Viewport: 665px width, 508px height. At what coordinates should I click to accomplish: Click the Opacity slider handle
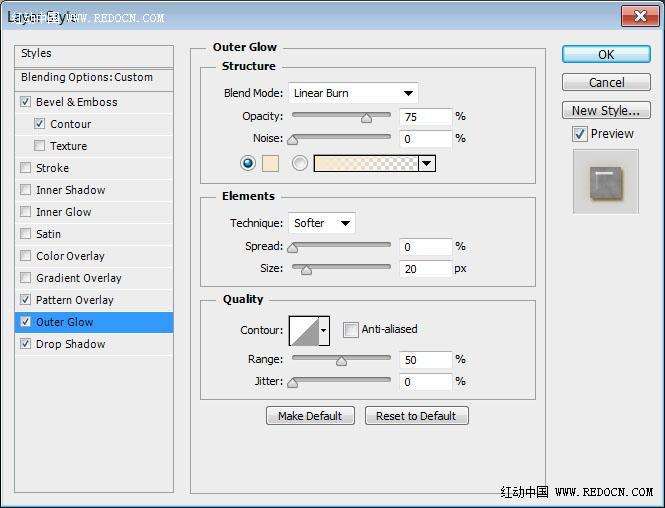pyautogui.click(x=366, y=117)
